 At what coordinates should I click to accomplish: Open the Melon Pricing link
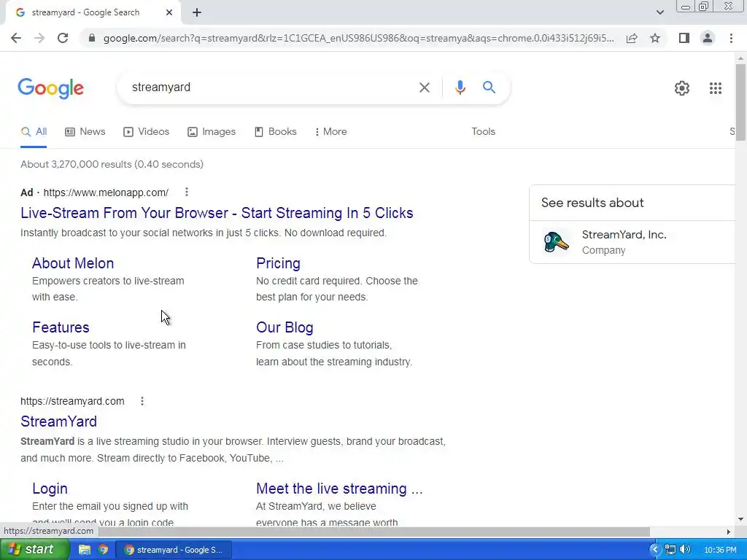coord(278,263)
